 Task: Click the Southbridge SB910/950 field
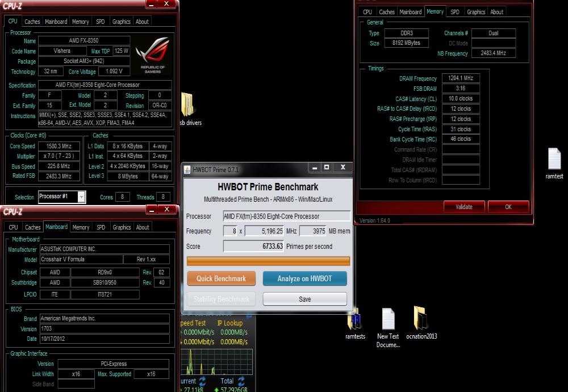click(105, 282)
